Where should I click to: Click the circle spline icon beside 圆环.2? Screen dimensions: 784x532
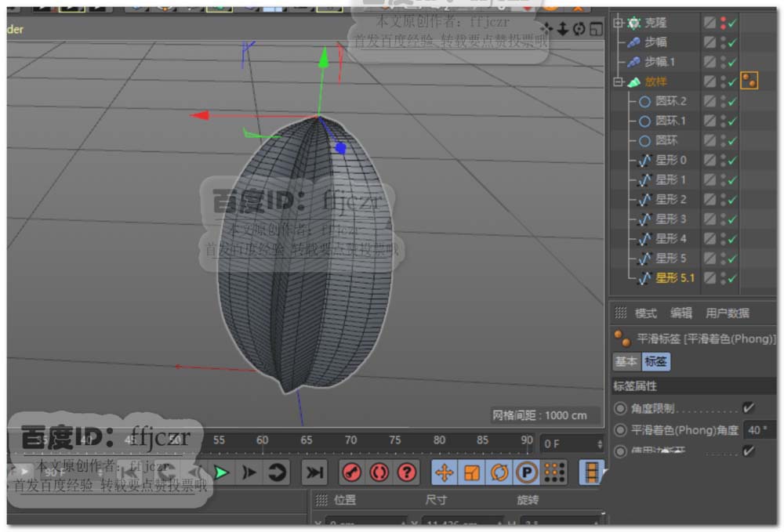point(644,101)
